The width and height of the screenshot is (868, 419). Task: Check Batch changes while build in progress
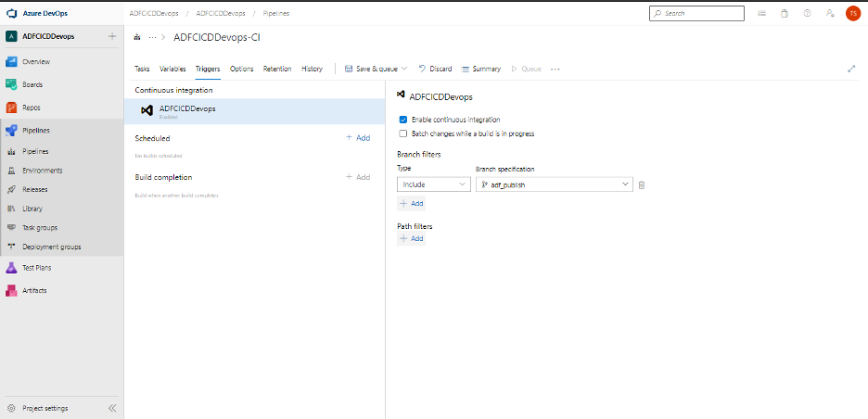(403, 133)
